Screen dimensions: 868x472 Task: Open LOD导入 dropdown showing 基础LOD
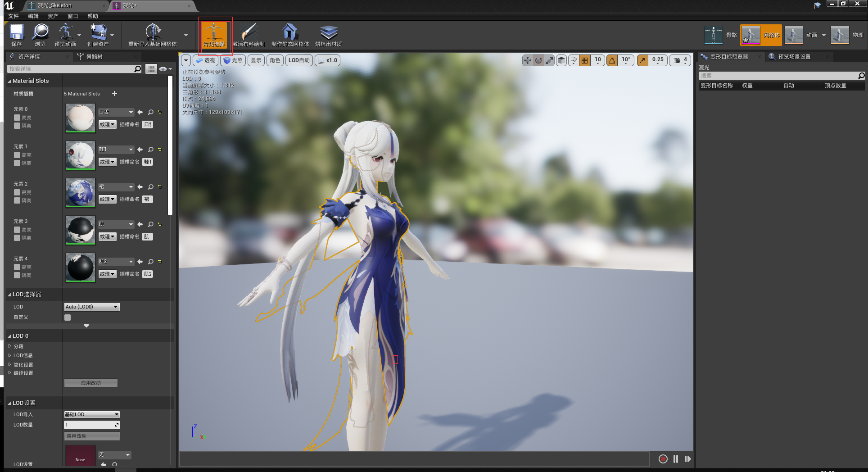[x=92, y=414]
